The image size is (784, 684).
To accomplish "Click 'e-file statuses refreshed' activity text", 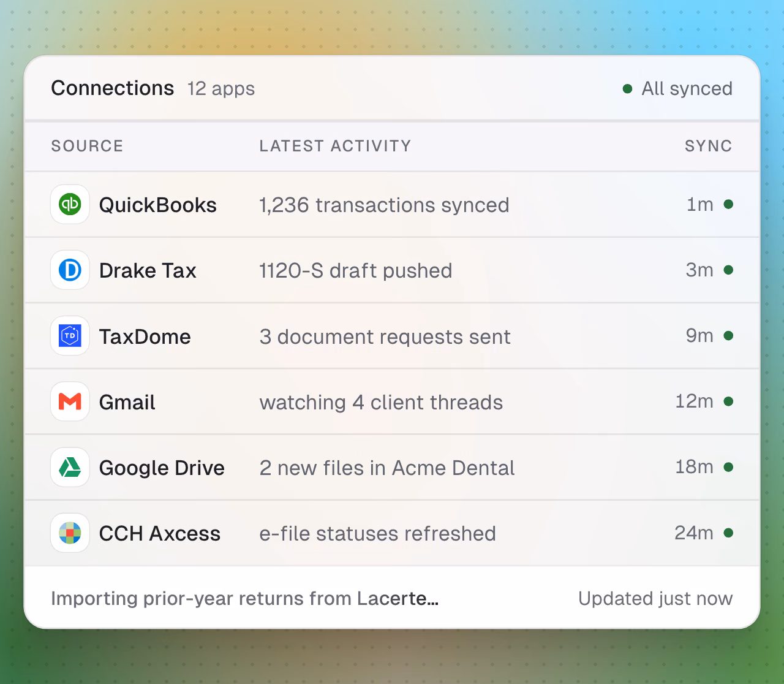I will [x=377, y=533].
